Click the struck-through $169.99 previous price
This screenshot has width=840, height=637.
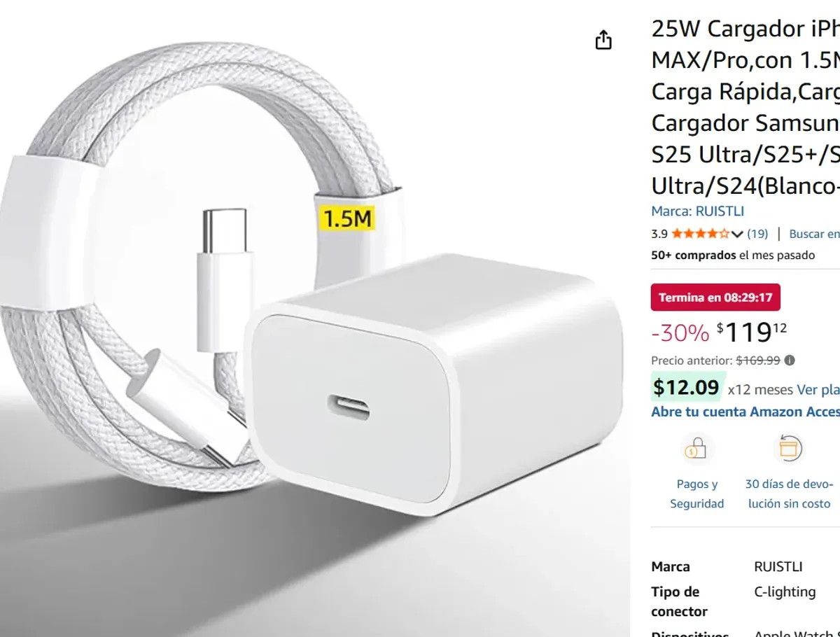click(757, 360)
